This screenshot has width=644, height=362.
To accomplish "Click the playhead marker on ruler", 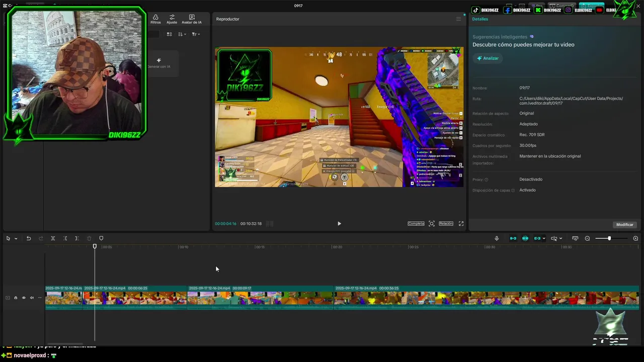I will click(x=95, y=246).
